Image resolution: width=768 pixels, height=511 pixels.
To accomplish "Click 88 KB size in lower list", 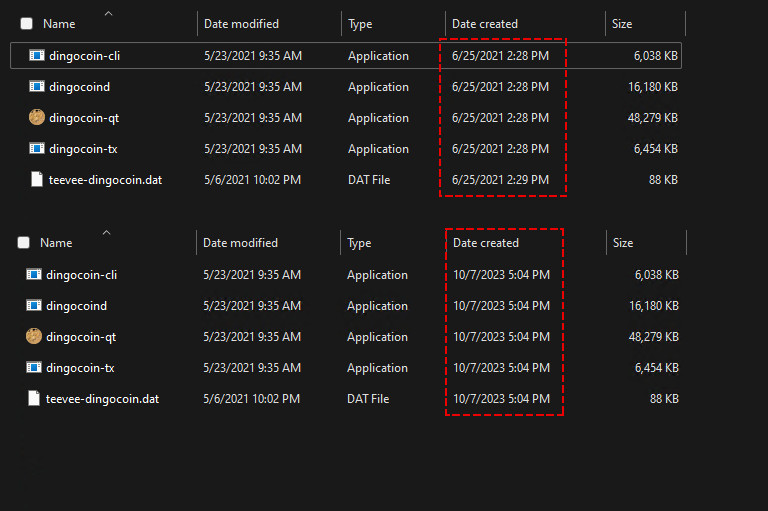I will click(664, 399).
